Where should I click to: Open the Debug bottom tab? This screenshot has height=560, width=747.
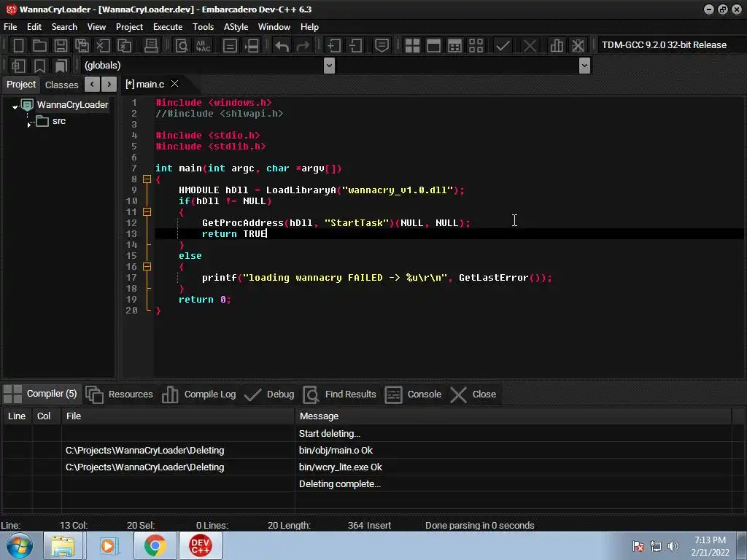269,394
